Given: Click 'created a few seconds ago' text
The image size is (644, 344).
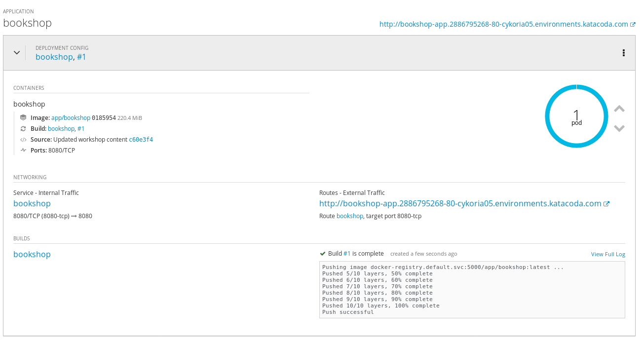Looking at the screenshot, I should coord(423,254).
